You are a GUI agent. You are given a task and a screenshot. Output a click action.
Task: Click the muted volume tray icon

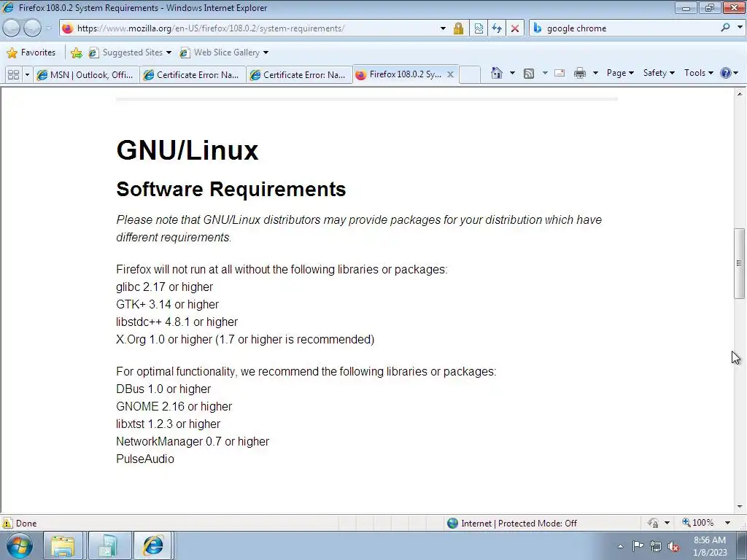point(673,545)
